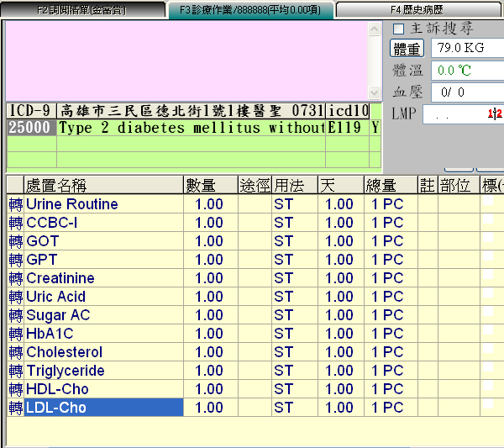Viewport: 504px width, 448px height.
Task: Click the 轉 icon beside Triglyceride
Action: 16,371
